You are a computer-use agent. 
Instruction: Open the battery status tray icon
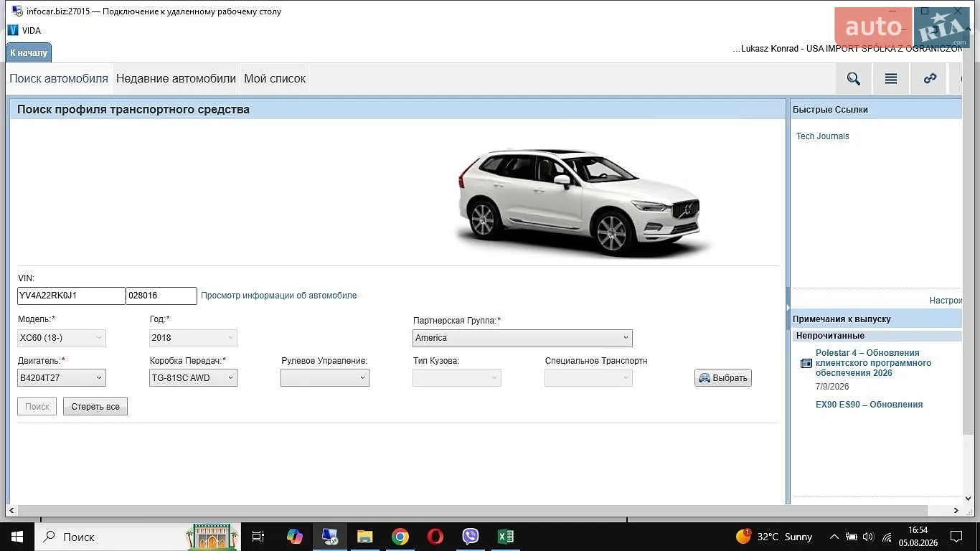852,537
